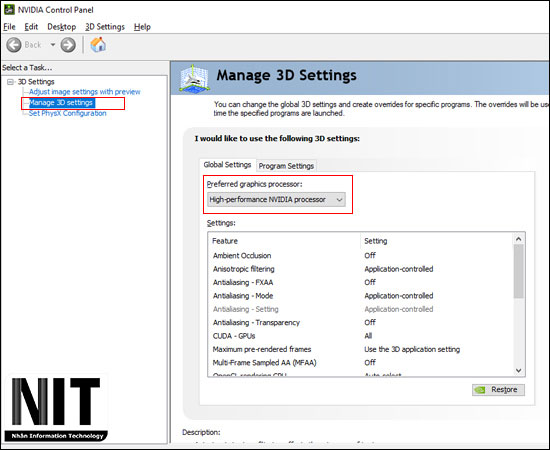This screenshot has width=550, height=450.
Task: Click the Manage 3D Settings header icon
Action: (x=194, y=78)
